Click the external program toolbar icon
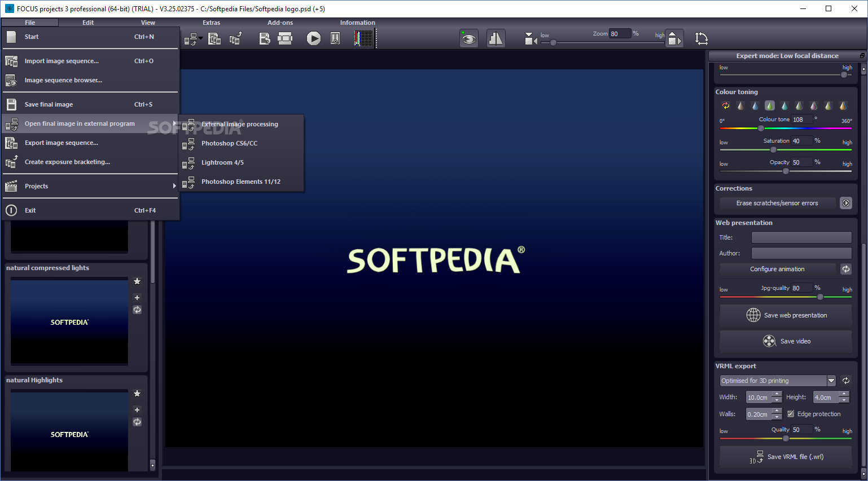868x481 pixels. click(x=191, y=39)
